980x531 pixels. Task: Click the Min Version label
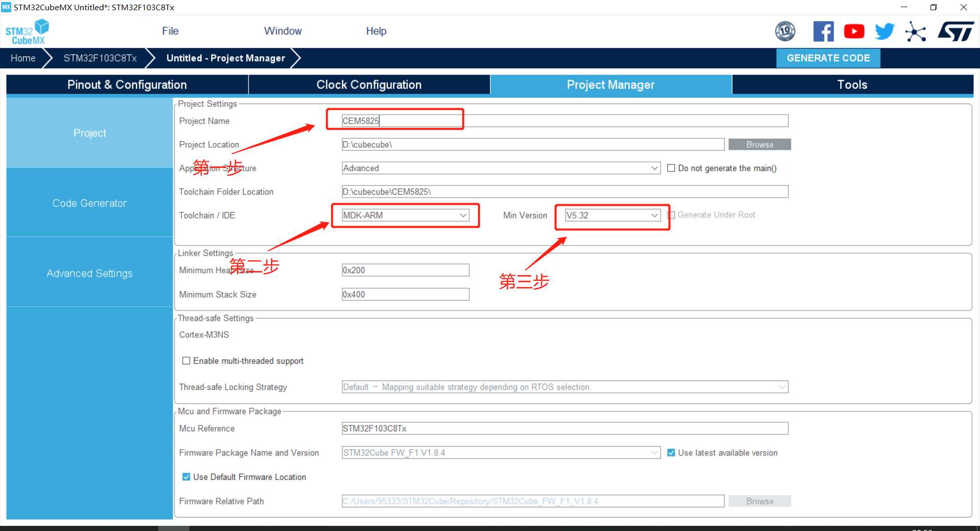point(525,215)
